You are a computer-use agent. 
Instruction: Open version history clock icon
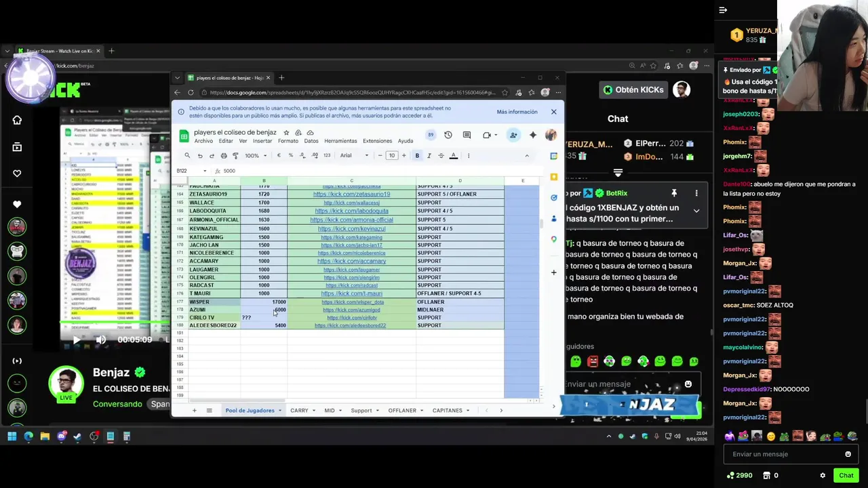point(448,136)
